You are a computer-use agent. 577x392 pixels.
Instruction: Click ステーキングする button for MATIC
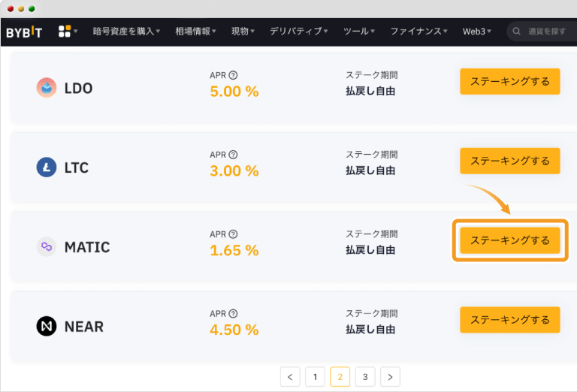[x=510, y=240]
